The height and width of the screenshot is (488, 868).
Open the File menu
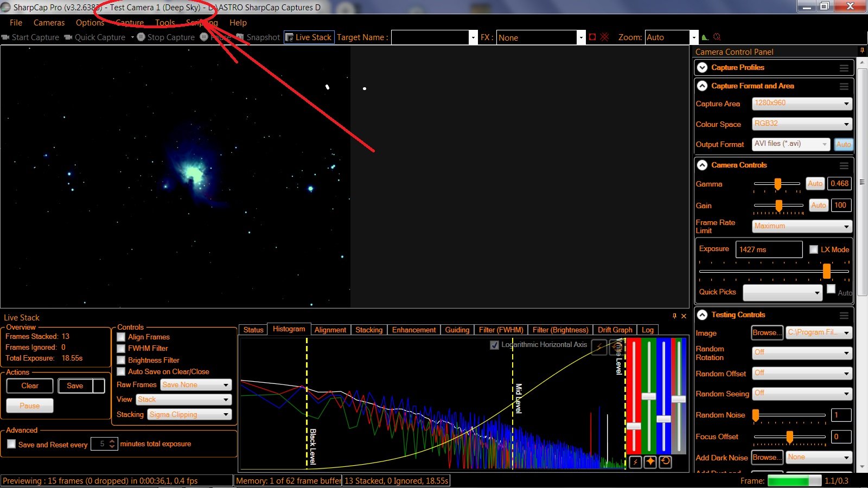[x=16, y=23]
